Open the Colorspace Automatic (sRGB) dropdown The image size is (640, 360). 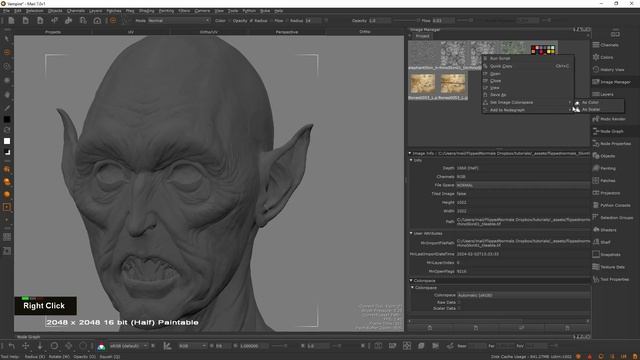click(x=523, y=295)
